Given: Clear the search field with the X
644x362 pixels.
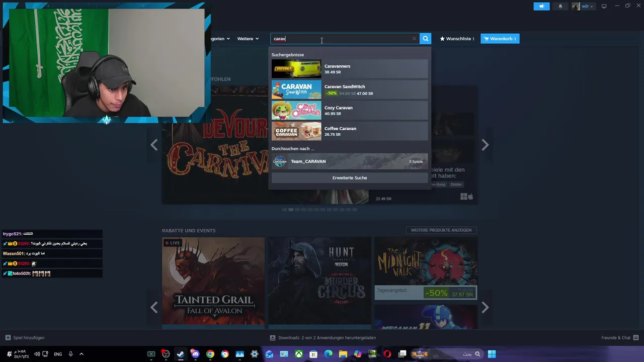Looking at the screenshot, I should point(414,39).
